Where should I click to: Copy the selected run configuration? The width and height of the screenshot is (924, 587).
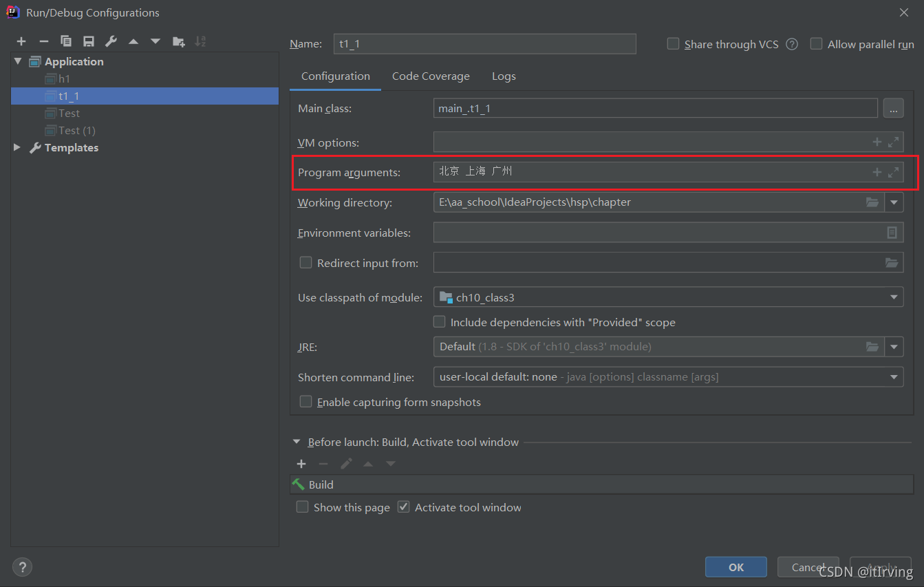66,41
